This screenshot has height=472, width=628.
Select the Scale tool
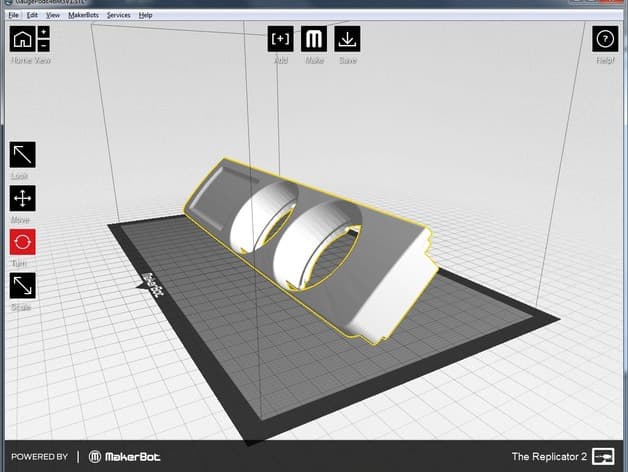click(22, 286)
